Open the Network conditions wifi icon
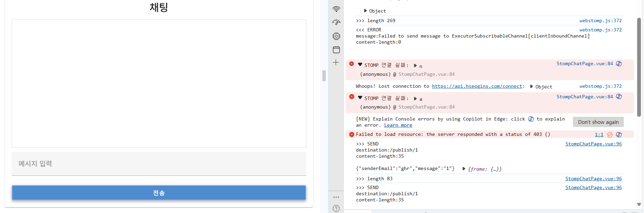 coord(336,9)
